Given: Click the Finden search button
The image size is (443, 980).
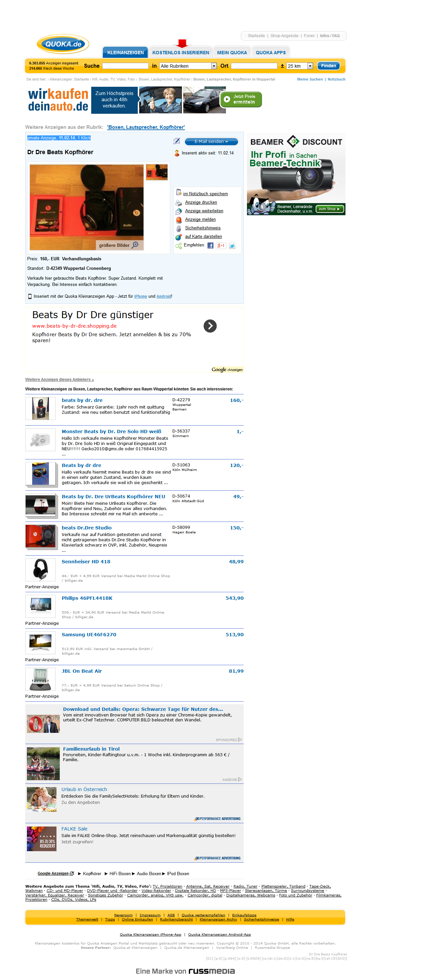Looking at the screenshot, I should coord(328,66).
